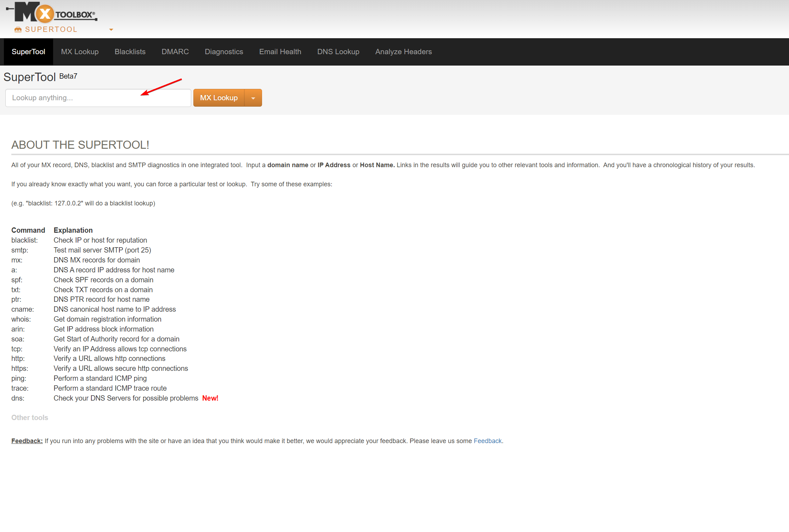Click "Check SPF records on a domain"
Viewport: 789px width, 532px height.
(104, 280)
